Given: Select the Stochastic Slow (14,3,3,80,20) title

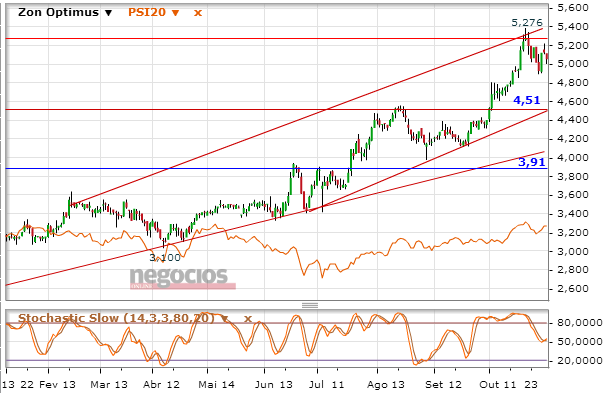Looking at the screenshot, I should (x=116, y=318).
